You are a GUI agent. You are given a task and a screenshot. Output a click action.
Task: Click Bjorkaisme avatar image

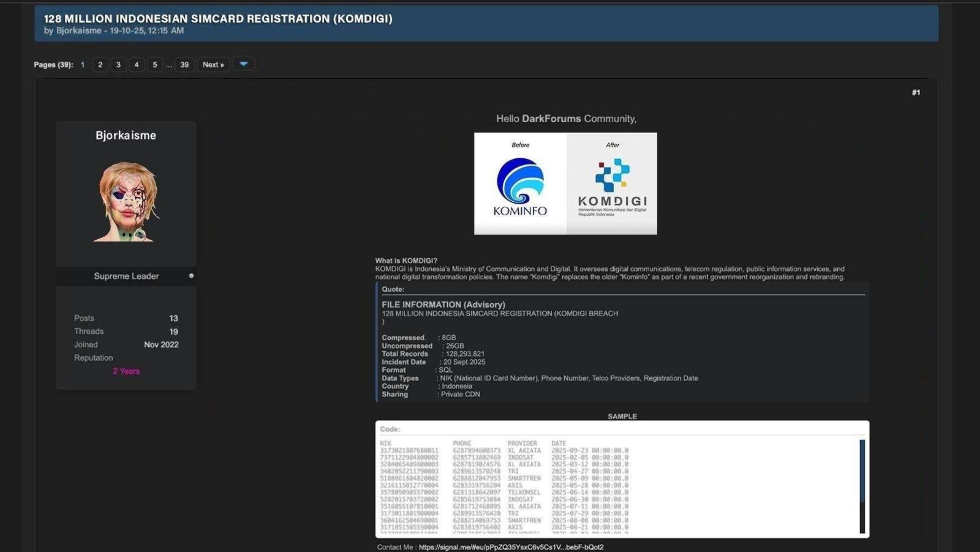(x=127, y=201)
